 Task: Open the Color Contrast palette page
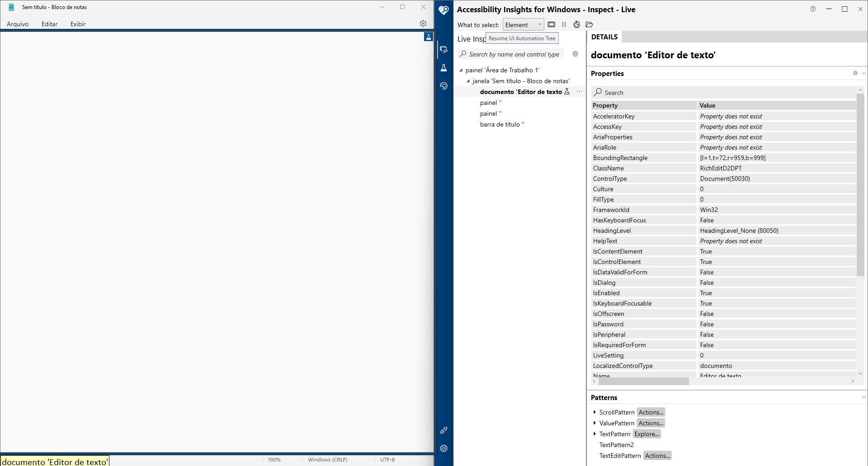tap(443, 86)
